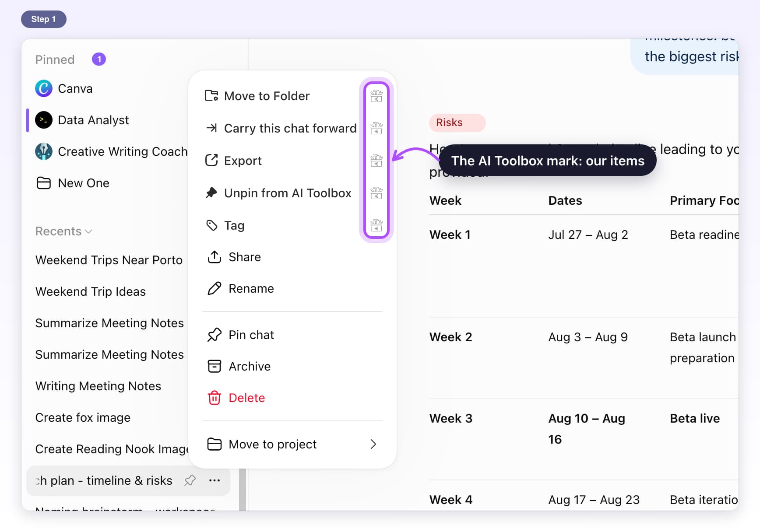Click the Tag label icon
Viewport: 760px width, 532px height.
click(x=211, y=225)
